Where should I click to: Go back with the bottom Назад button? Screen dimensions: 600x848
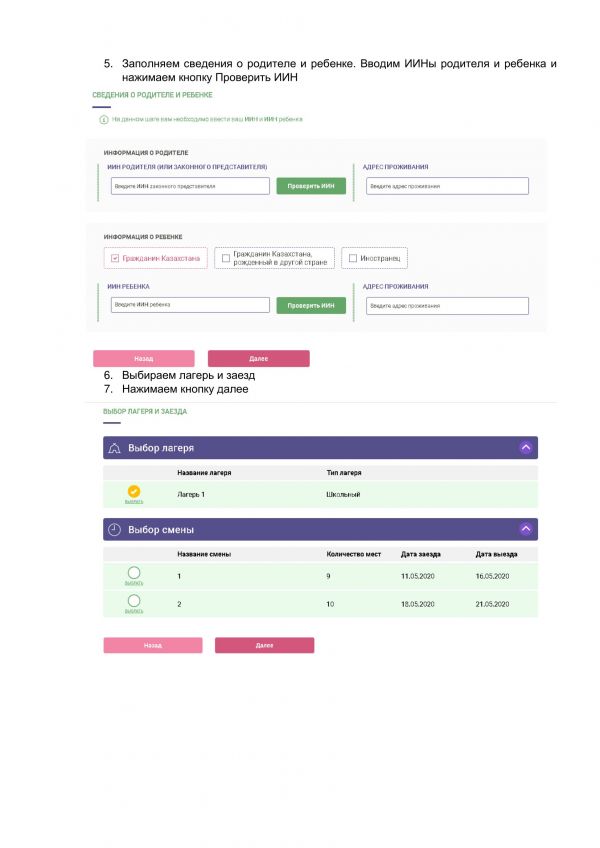click(152, 645)
